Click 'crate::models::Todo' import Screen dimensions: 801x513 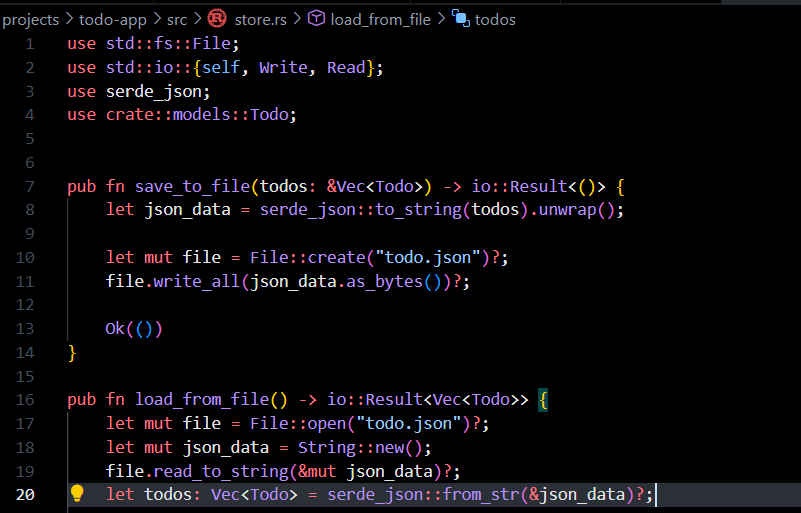click(197, 114)
